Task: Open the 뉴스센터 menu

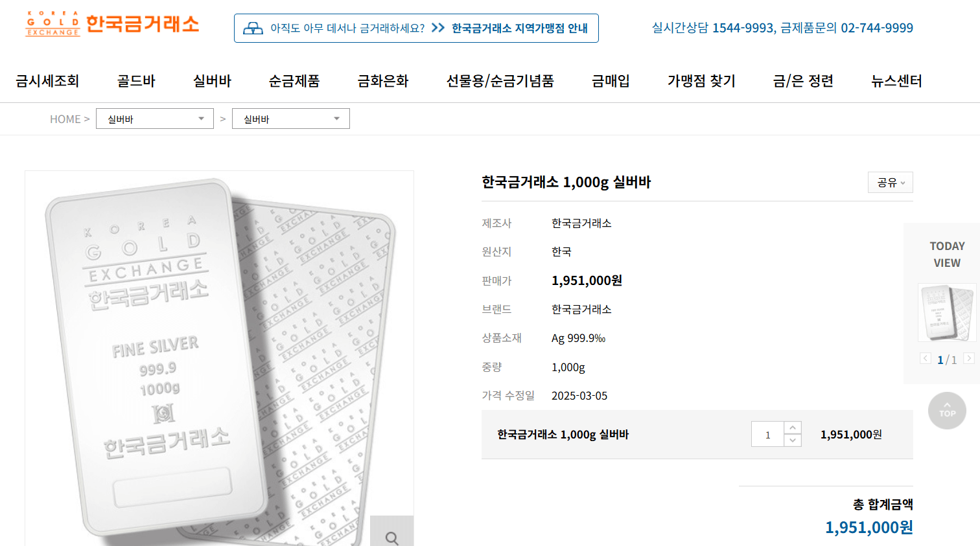Action: click(896, 81)
